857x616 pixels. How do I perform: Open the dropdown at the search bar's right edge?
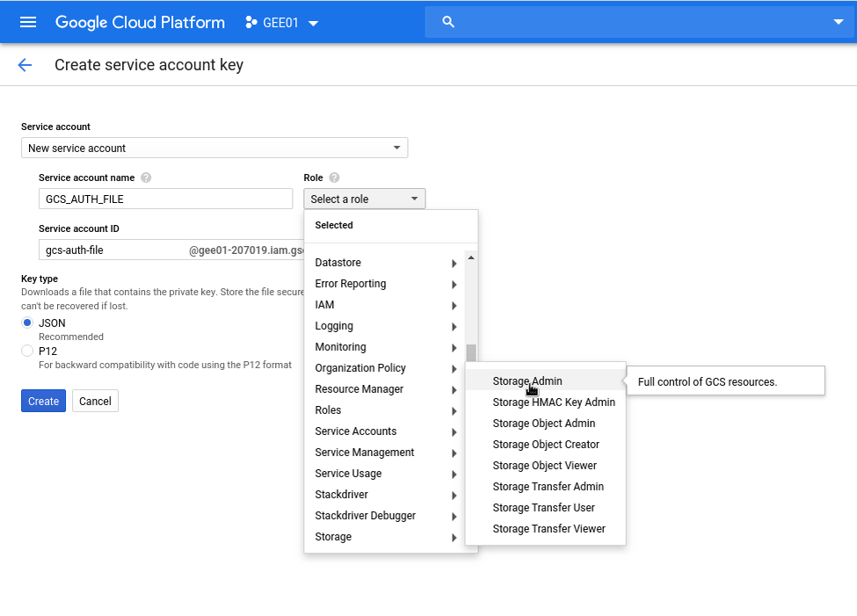838,21
